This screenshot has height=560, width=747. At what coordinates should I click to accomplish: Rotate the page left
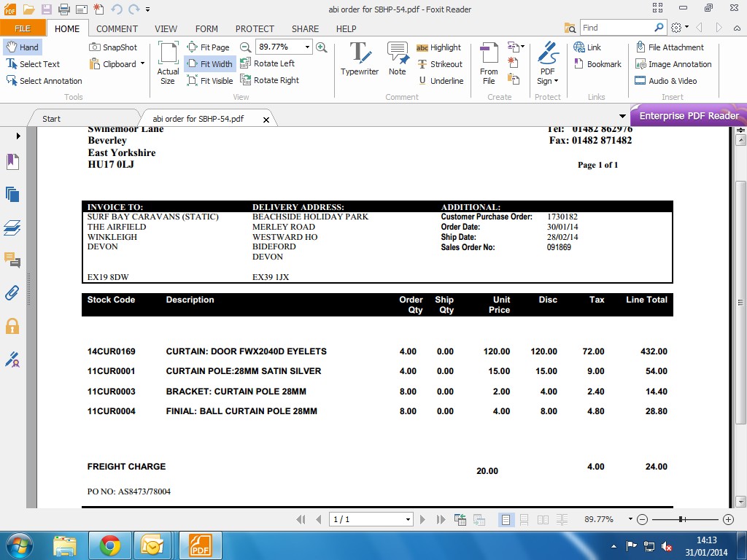tap(267, 63)
